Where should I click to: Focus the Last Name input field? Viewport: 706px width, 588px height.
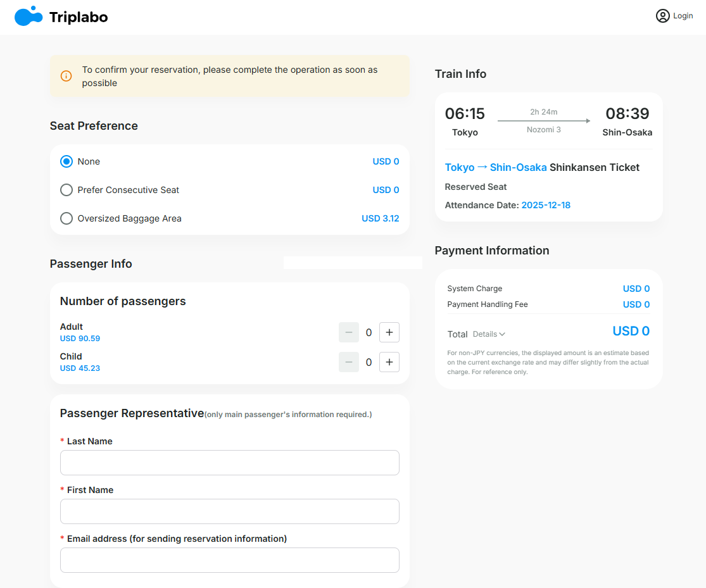click(x=229, y=463)
